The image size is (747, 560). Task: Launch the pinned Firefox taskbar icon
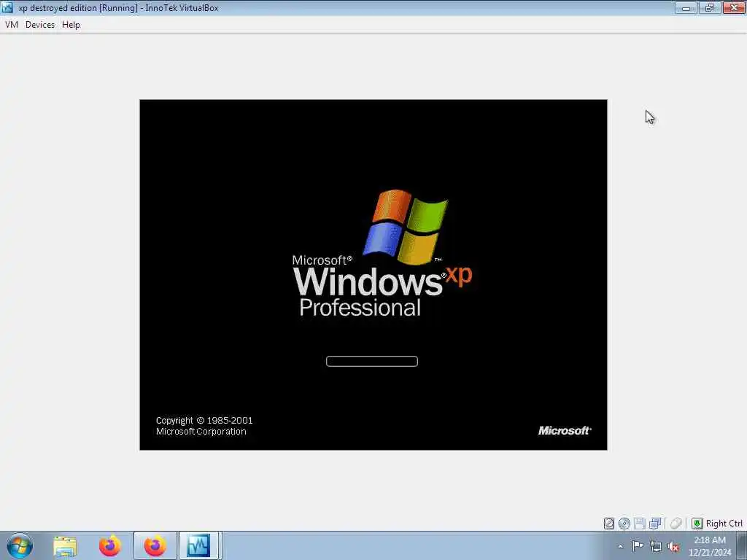(110, 545)
